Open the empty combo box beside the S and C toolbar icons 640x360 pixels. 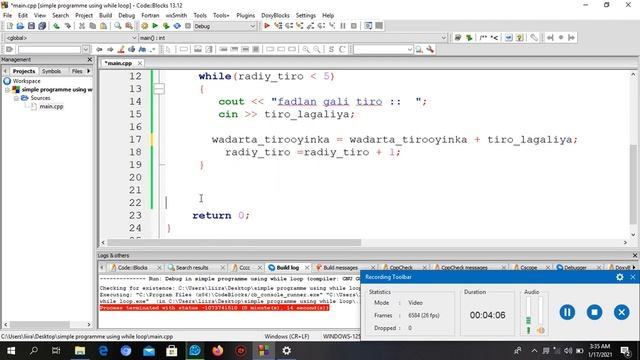tap(383, 49)
